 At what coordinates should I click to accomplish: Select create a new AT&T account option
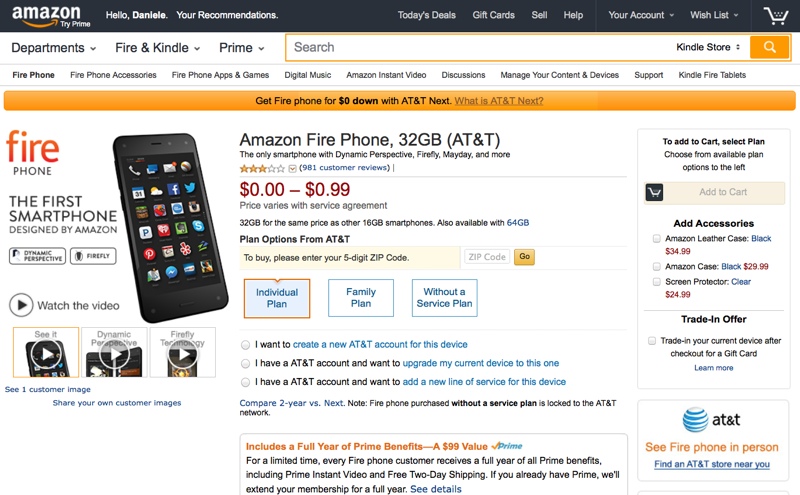tap(246, 345)
